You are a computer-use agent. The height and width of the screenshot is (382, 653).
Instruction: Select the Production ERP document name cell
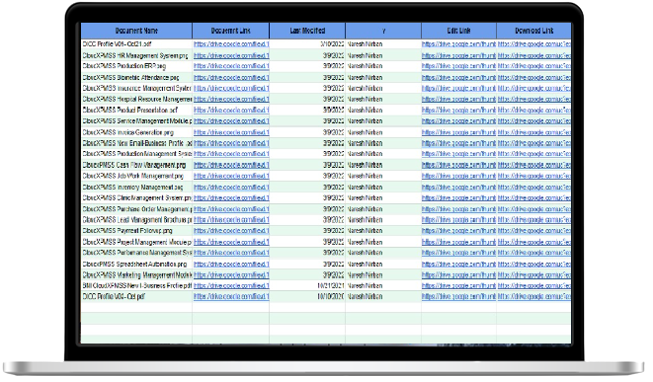(x=137, y=66)
